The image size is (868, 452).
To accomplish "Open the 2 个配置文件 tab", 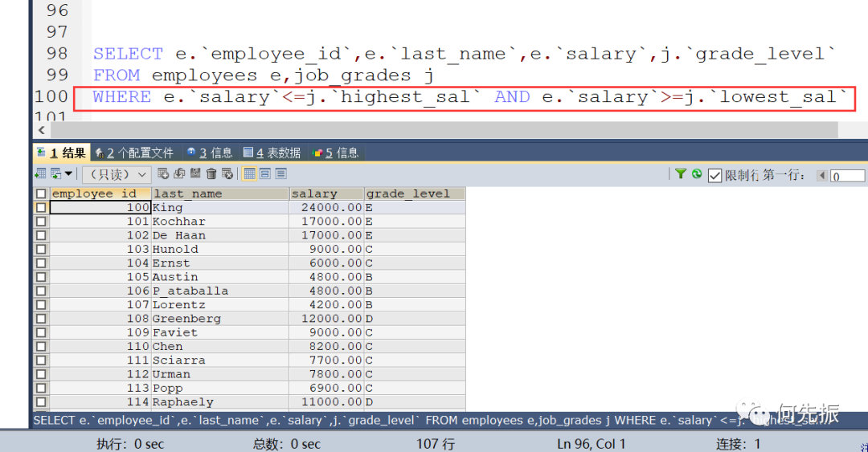I will (x=134, y=153).
